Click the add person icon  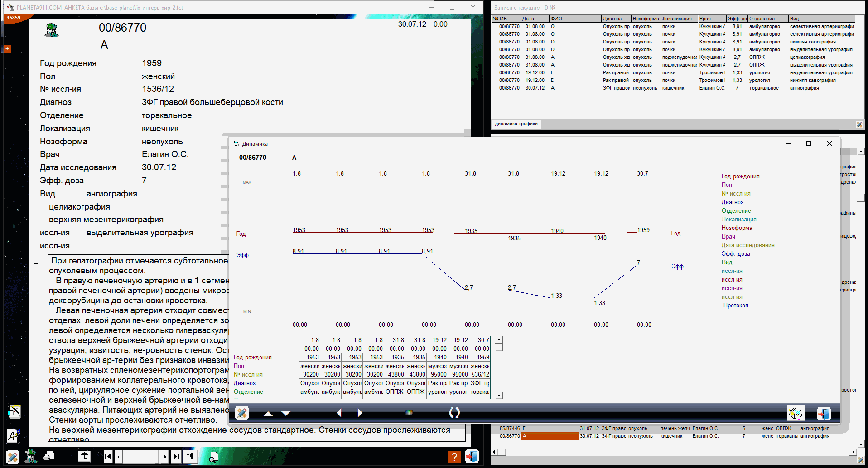(190, 456)
